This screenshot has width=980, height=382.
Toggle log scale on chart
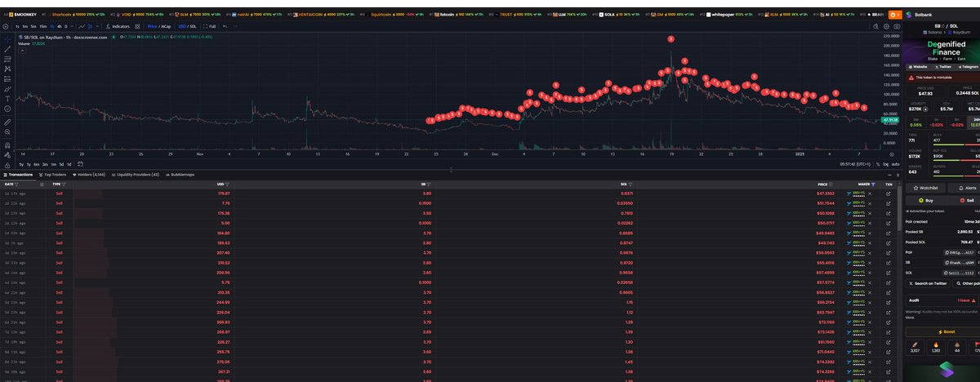885,165
